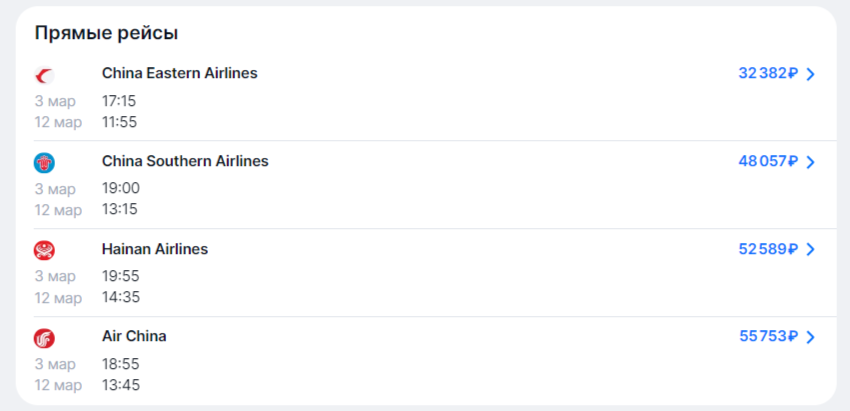Expand the chevron next to 52 589₽ price
The width and height of the screenshot is (850, 411).
810,249
